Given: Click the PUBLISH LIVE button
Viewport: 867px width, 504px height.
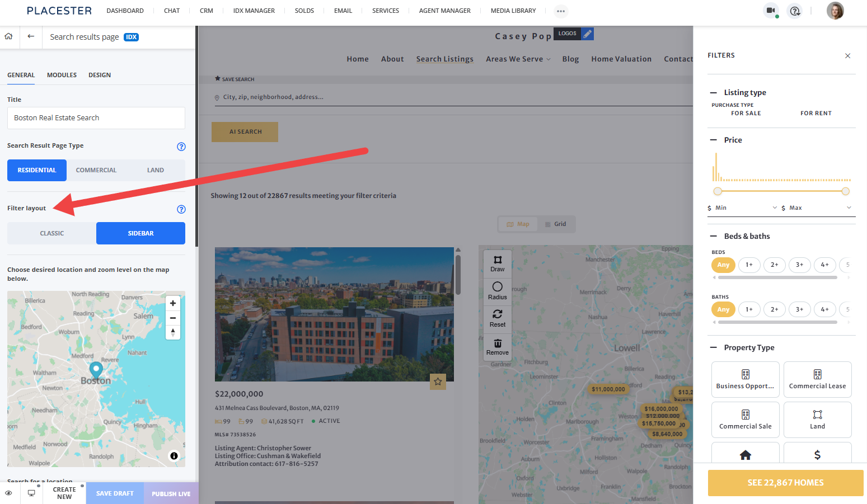Looking at the screenshot, I should (171, 493).
